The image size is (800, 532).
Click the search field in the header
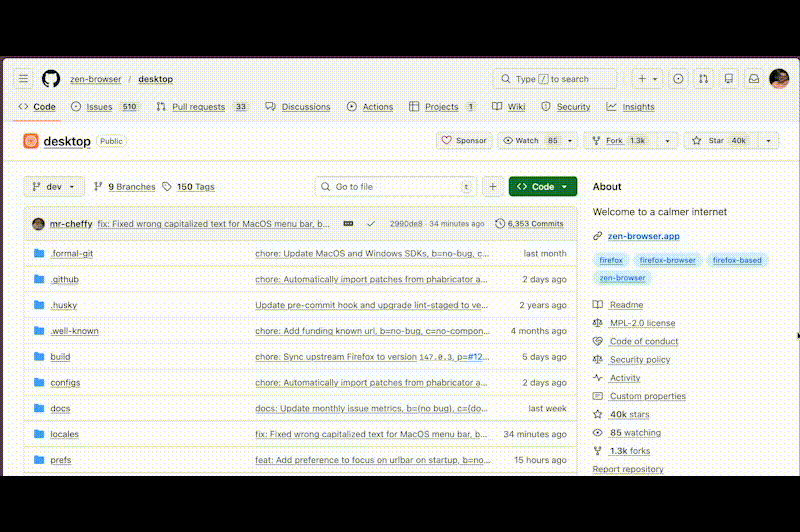coord(555,79)
